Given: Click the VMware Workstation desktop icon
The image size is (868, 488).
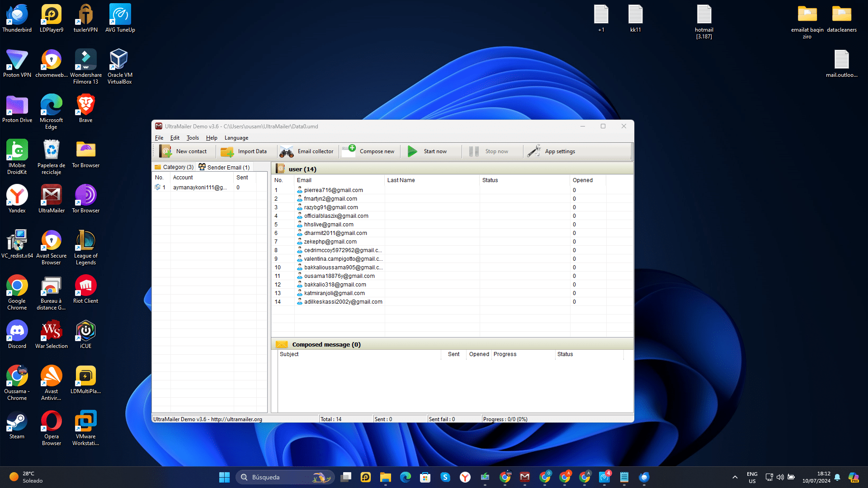Looking at the screenshot, I should click(86, 428).
